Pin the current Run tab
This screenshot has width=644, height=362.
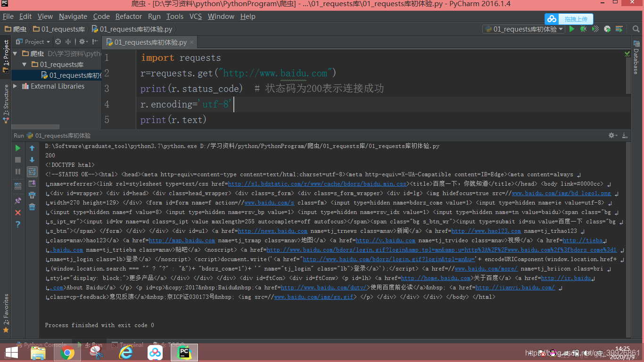[18, 200]
